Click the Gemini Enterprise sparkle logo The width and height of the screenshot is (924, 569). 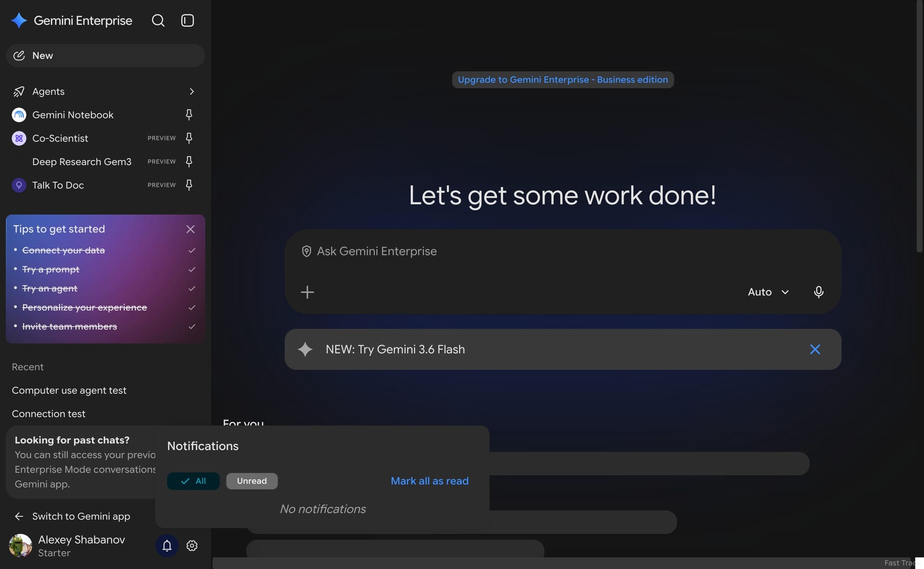click(19, 20)
